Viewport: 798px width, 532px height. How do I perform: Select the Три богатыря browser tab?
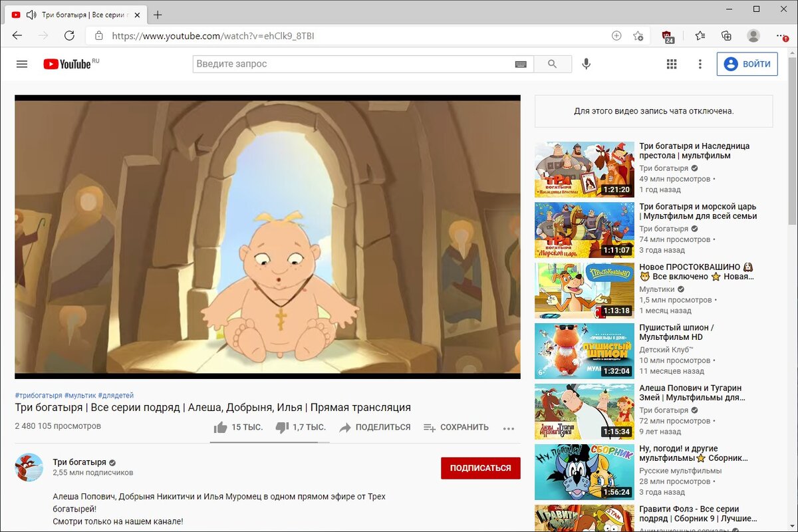76,15
